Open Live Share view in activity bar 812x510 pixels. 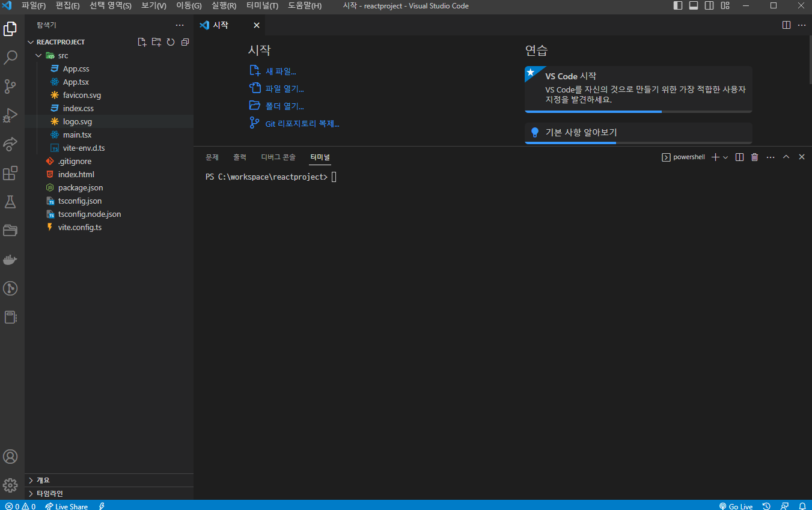(x=10, y=144)
